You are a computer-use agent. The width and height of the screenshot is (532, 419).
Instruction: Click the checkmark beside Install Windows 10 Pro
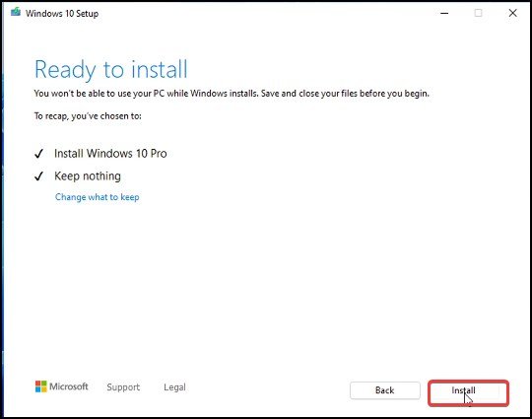pos(38,154)
